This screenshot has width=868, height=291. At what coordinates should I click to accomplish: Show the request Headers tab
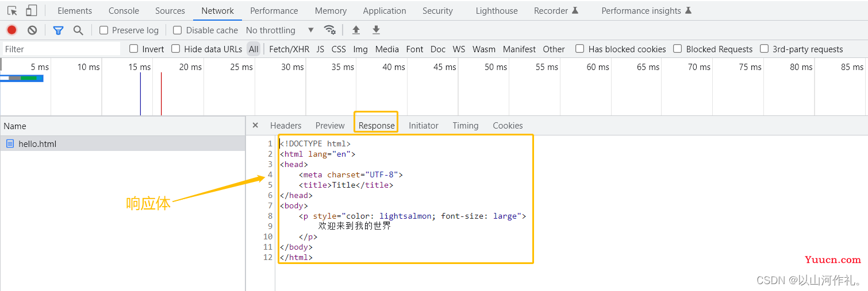tap(286, 125)
